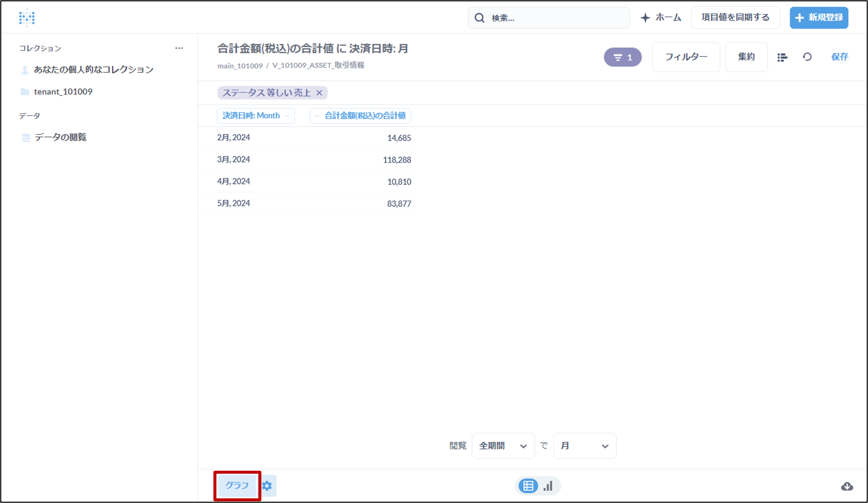The width and height of the screenshot is (868, 503).
Task: Open the visualization settings gear icon
Action: pos(267,486)
